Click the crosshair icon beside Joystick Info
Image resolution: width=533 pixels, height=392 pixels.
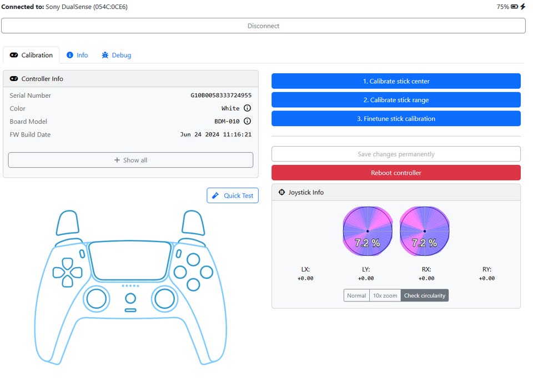click(x=282, y=193)
